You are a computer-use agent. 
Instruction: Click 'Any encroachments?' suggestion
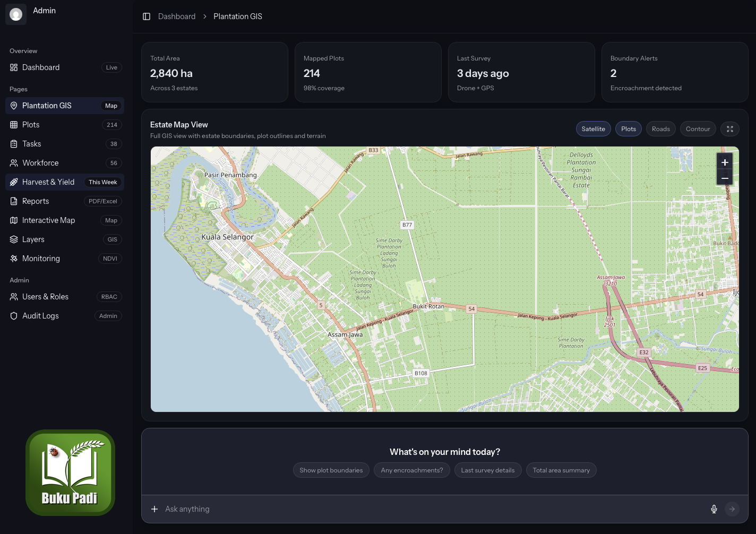[412, 470]
